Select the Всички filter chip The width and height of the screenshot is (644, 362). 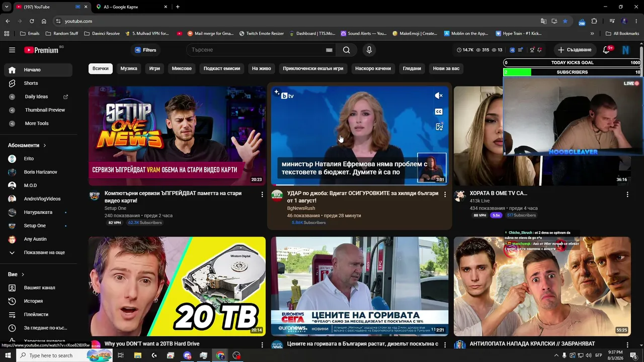[100, 68]
